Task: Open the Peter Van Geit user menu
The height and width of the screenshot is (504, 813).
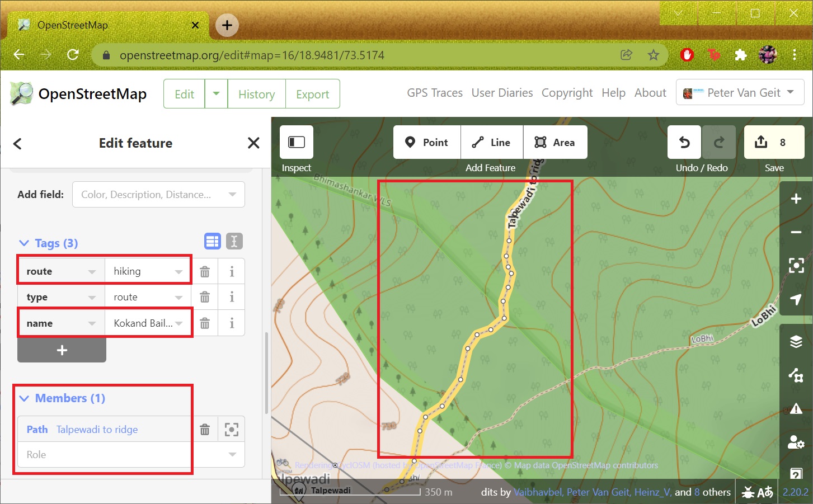Action: pyautogui.click(x=740, y=92)
